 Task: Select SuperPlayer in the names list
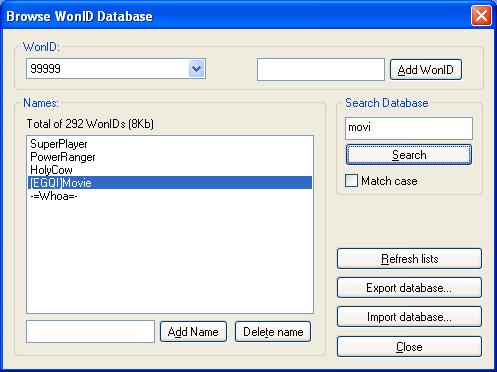(x=170, y=144)
